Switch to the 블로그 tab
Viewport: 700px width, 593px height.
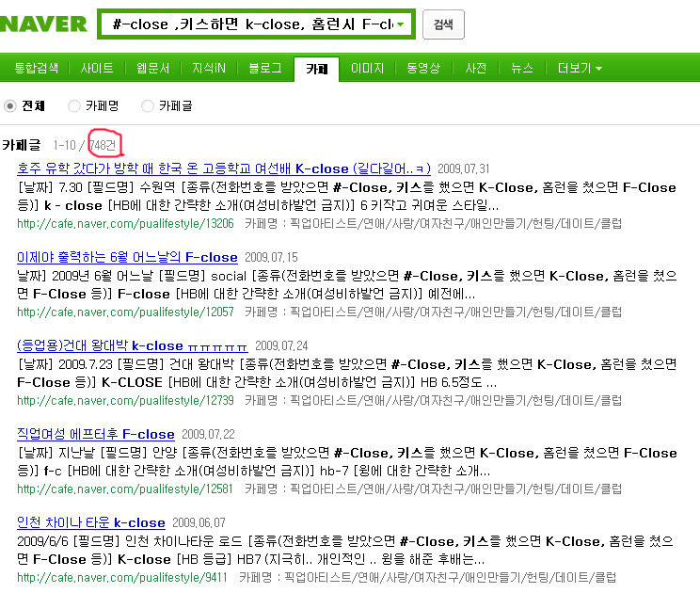click(264, 68)
